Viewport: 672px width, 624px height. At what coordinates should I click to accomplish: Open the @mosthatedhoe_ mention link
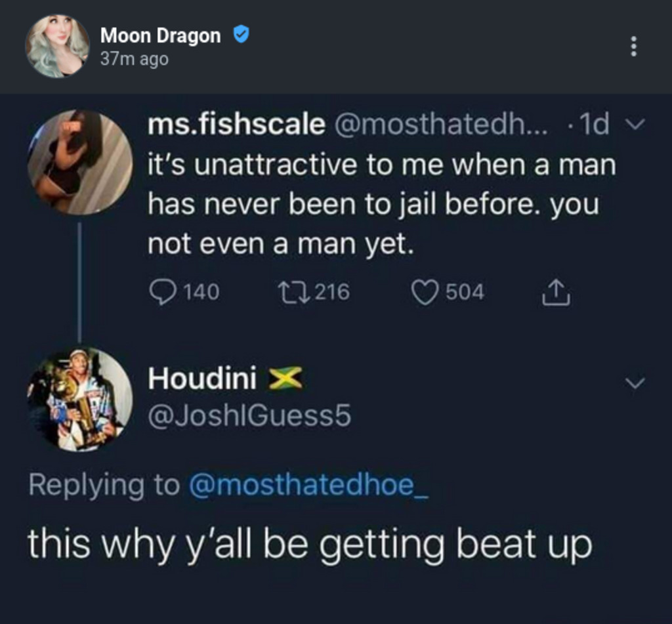308,486
